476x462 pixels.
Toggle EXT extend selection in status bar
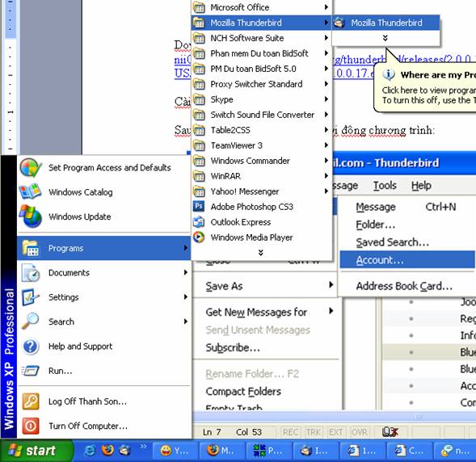(x=335, y=432)
